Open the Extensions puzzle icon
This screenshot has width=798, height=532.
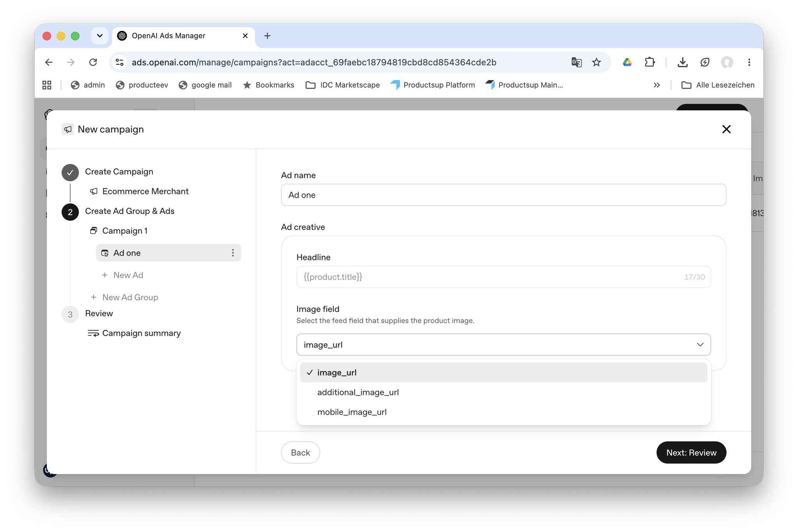pyautogui.click(x=650, y=62)
